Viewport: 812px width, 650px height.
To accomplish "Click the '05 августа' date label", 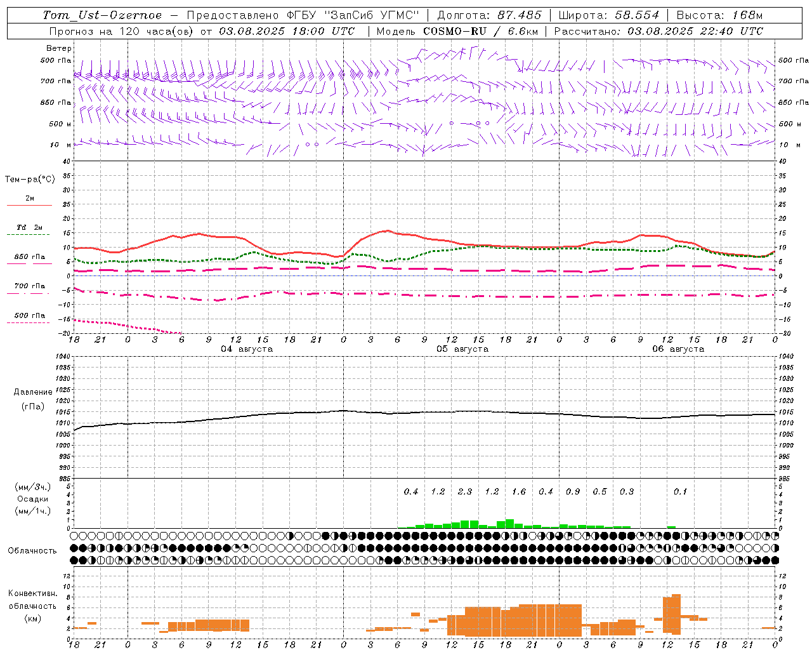I will [x=462, y=349].
